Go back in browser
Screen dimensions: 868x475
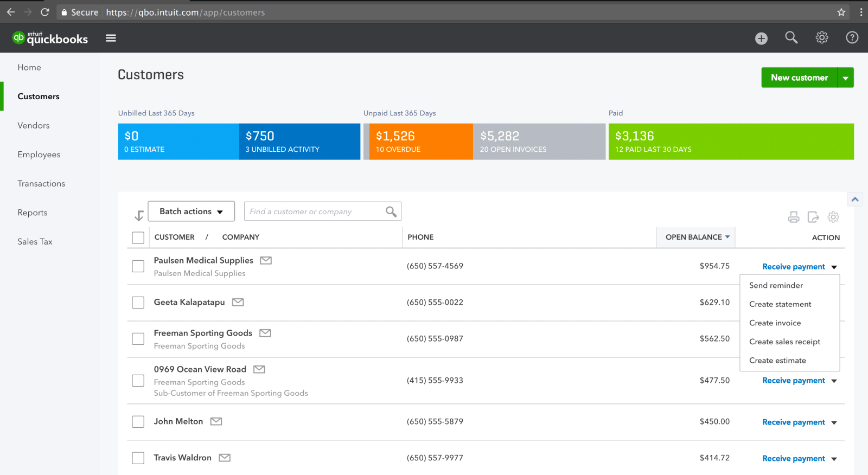pos(11,12)
